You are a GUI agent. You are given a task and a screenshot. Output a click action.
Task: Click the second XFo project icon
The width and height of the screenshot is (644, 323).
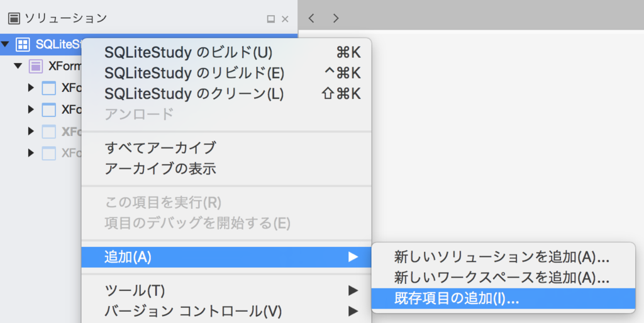(x=49, y=110)
